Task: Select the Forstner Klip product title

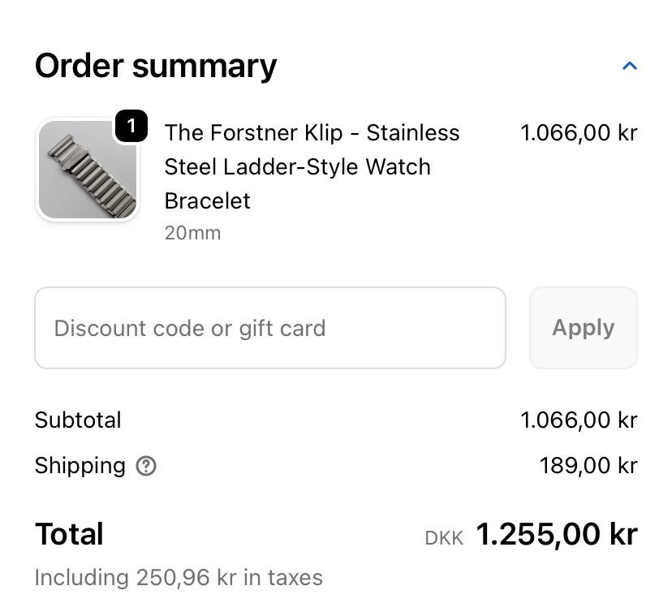Action: click(312, 133)
